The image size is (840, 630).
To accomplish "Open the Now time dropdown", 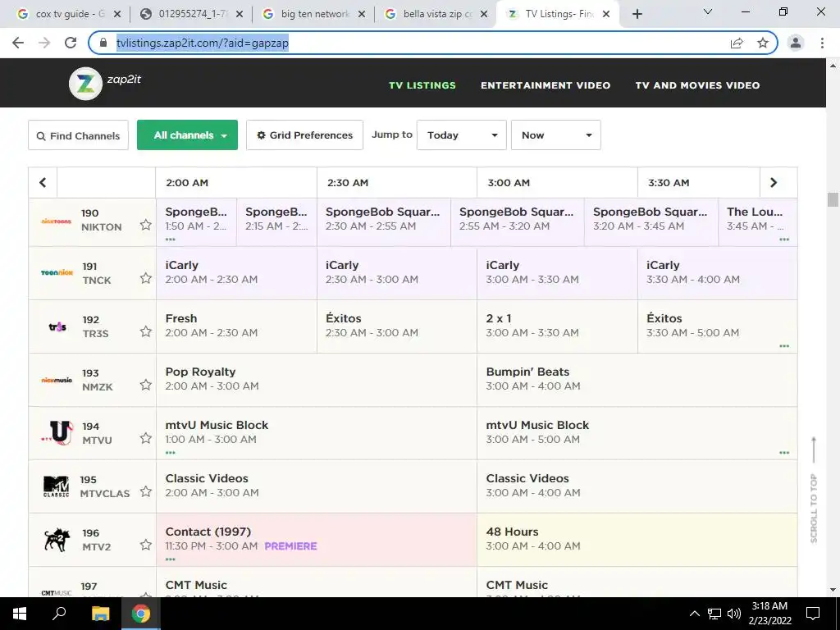I will [556, 135].
